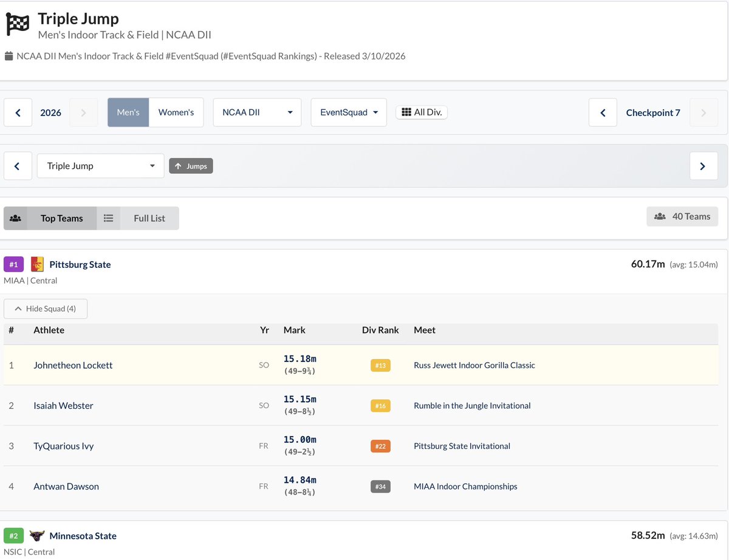Click the NSIC | Central conference text

coord(29,552)
